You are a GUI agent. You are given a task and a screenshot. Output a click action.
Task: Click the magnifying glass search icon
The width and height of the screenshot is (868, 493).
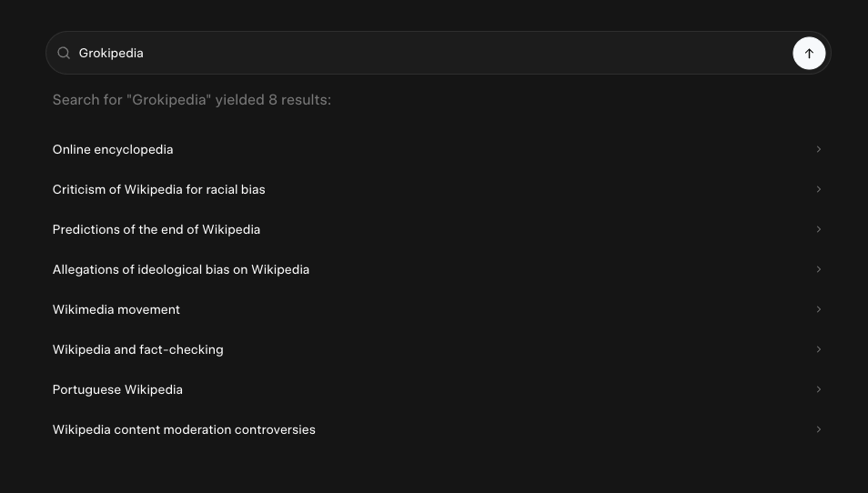pos(64,53)
